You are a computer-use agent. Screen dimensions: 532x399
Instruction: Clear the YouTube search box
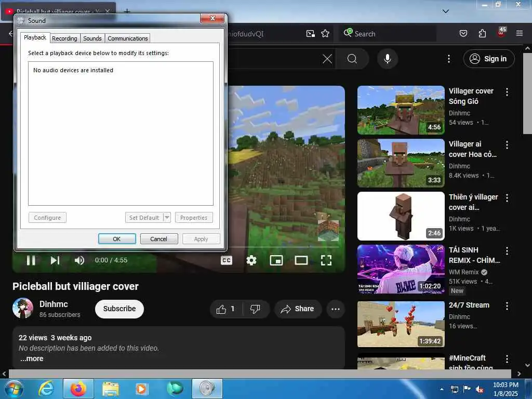[327, 59]
